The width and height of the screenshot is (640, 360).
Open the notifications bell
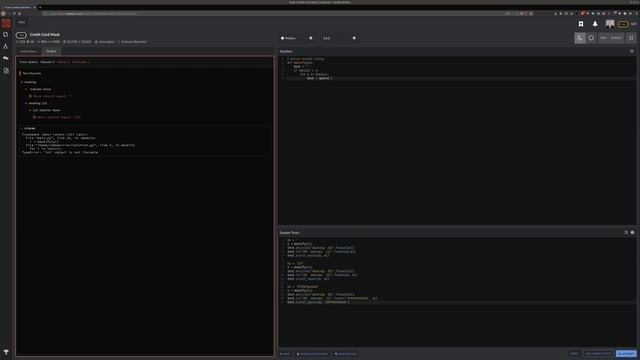click(x=595, y=24)
